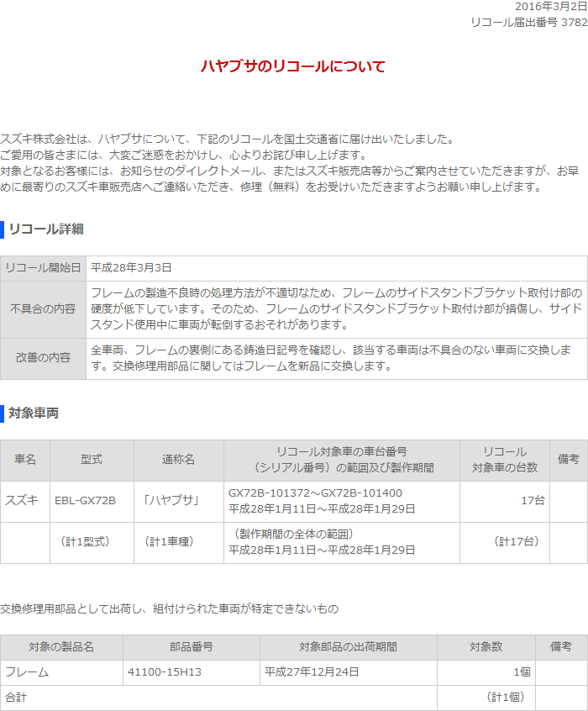Click the column header 対象の製品名
588x711 pixels.
61,647
